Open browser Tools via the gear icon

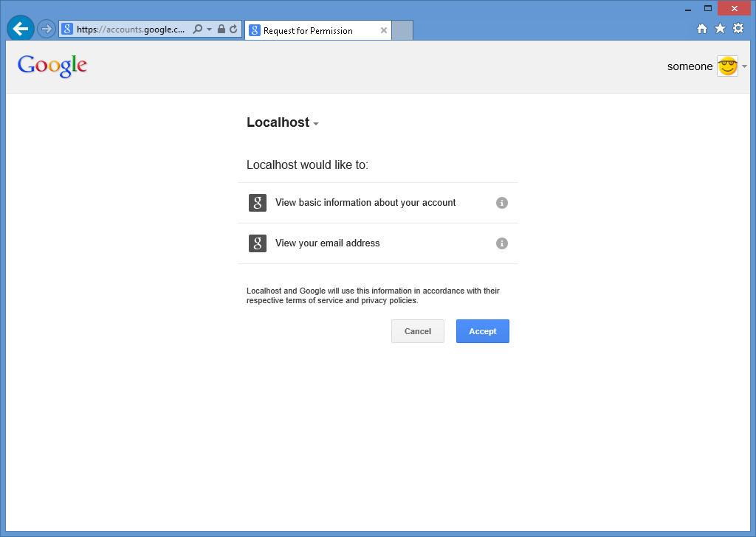pyautogui.click(x=738, y=28)
